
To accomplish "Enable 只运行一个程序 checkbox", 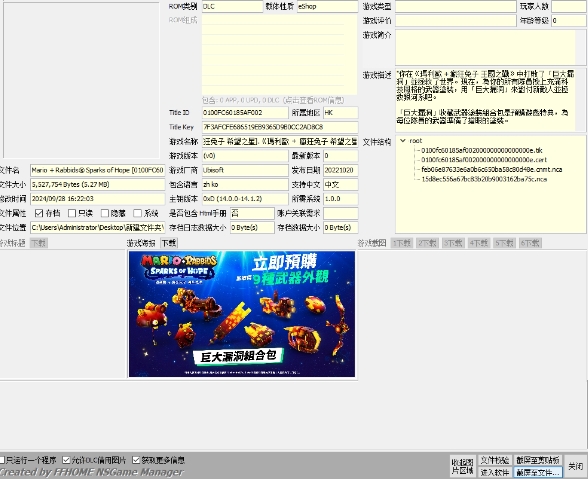I will [x=2, y=460].
